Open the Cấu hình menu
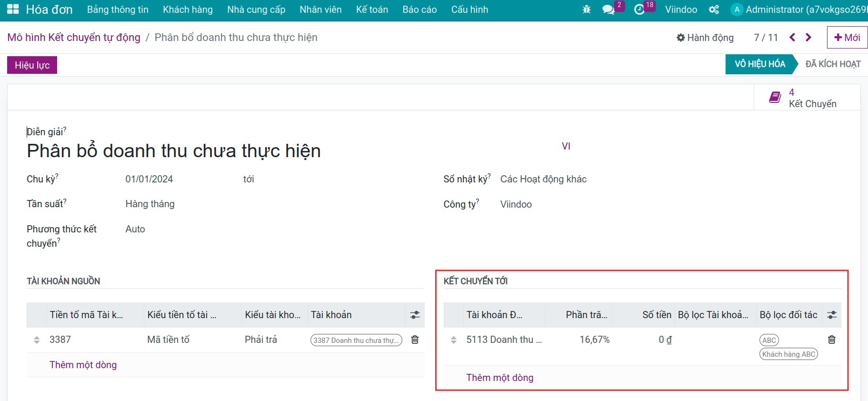The image size is (868, 401). click(469, 10)
